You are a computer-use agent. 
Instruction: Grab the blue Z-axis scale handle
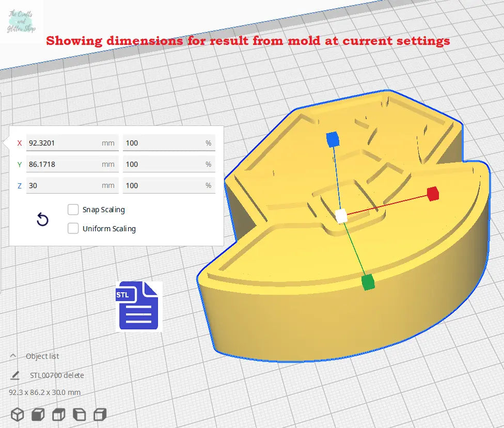[333, 138]
